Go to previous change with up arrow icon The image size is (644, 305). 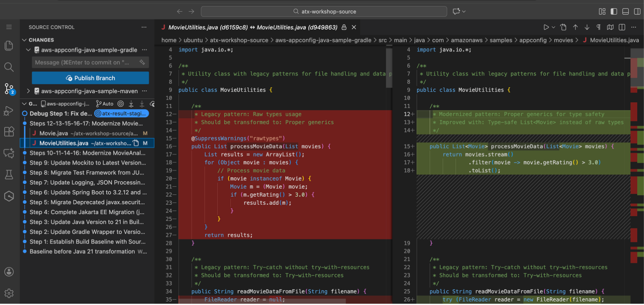click(575, 27)
